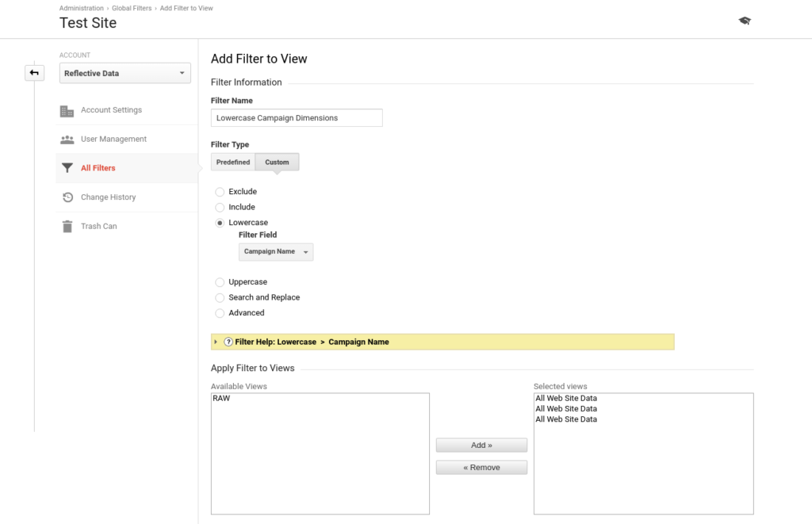Click the All Filters funnel icon

click(67, 168)
